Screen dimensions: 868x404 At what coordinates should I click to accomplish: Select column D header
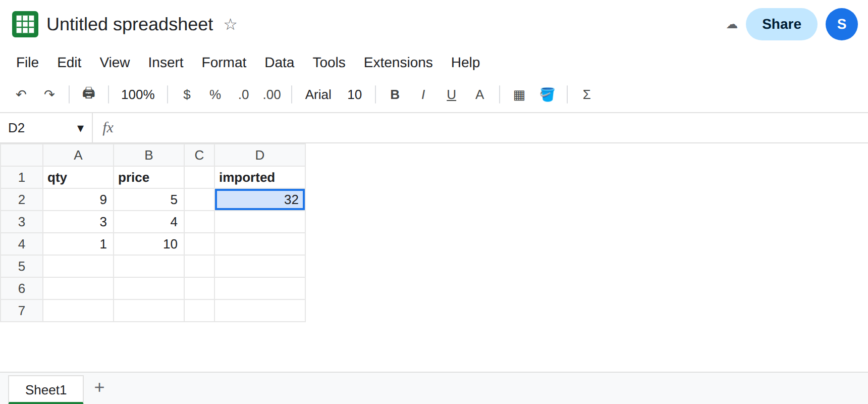click(x=260, y=155)
